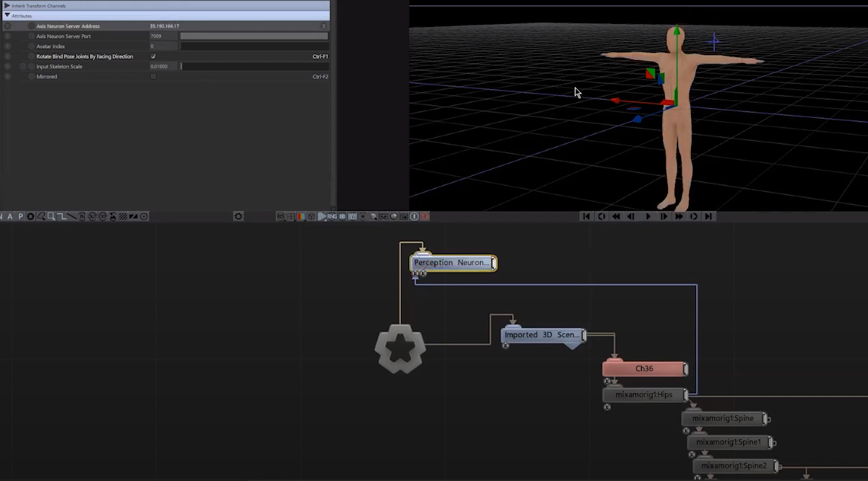The width and height of the screenshot is (868, 481).
Task: Uncheck Rotate Bind Pose Joints By Facing Direction
Action: [x=153, y=57]
